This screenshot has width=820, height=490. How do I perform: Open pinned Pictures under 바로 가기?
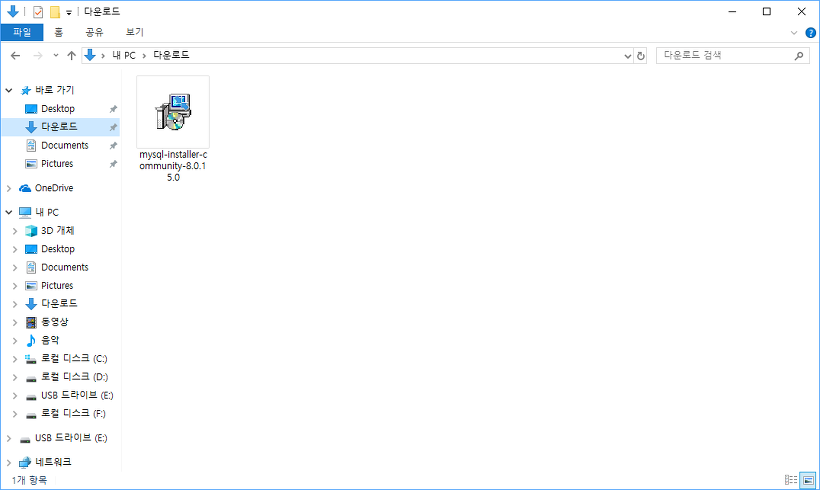57,164
